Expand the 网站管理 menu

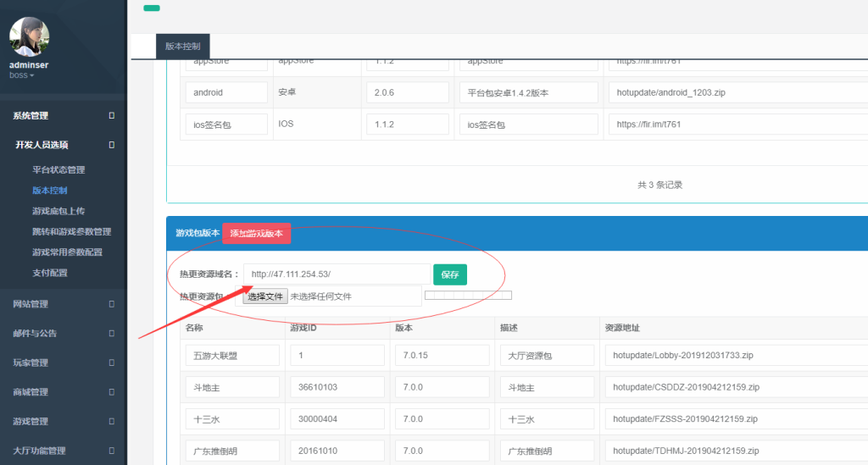click(x=31, y=304)
